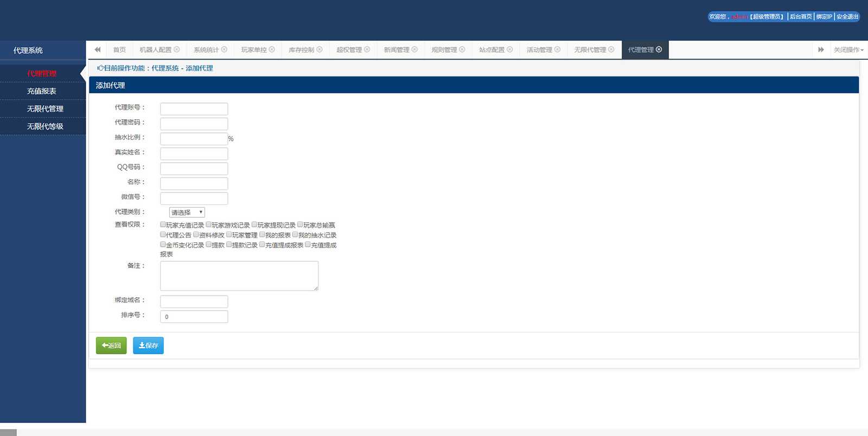Enable the 代理公告 checkbox
The image size is (868, 436).
coord(163,234)
